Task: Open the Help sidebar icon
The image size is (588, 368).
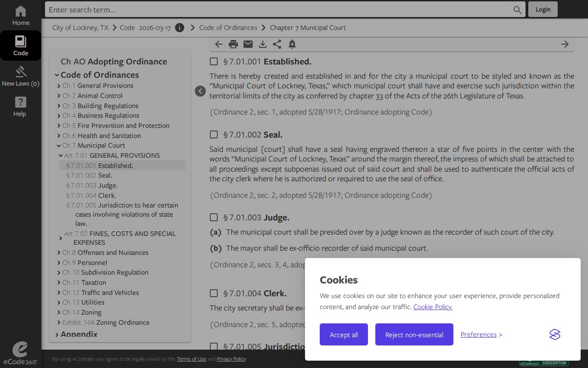Action: tap(21, 107)
